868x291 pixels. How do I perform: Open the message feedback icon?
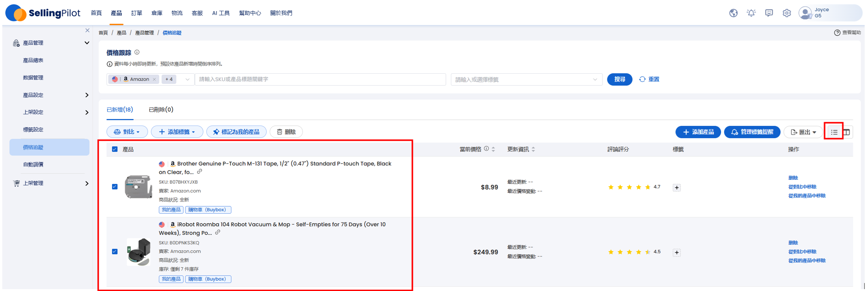tap(769, 13)
